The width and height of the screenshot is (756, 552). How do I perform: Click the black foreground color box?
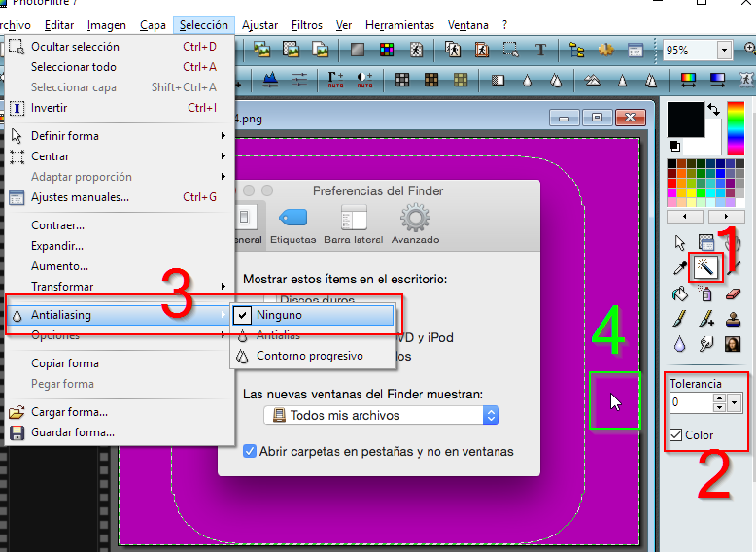click(x=686, y=120)
